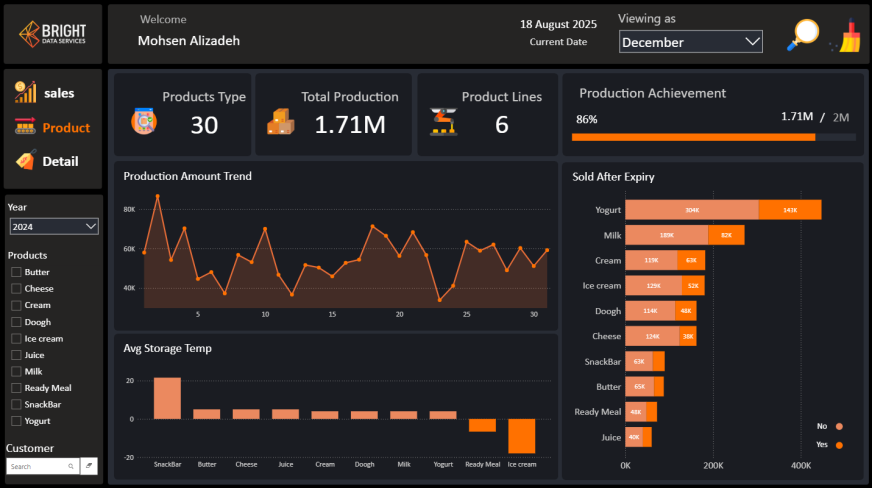This screenshot has width=872, height=488.
Task: Click the SnackBar bar in Avg Storage Temp
Action: point(167,398)
